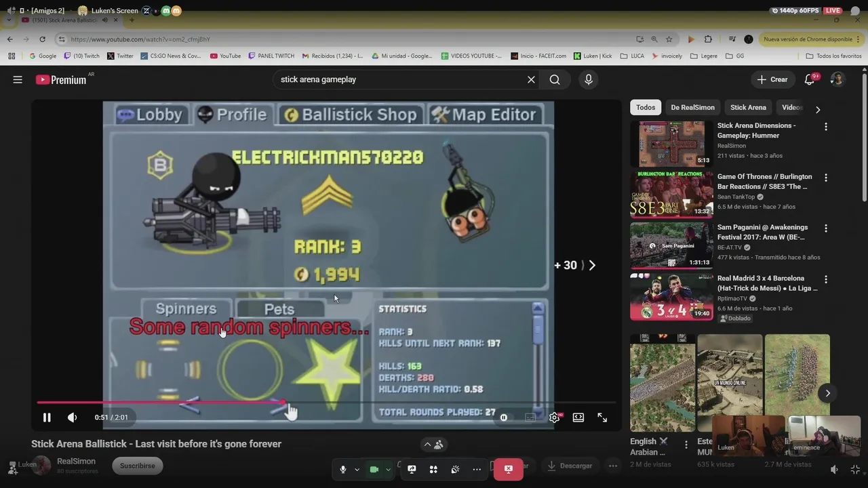Reload the page in Chrome

pos(42,39)
